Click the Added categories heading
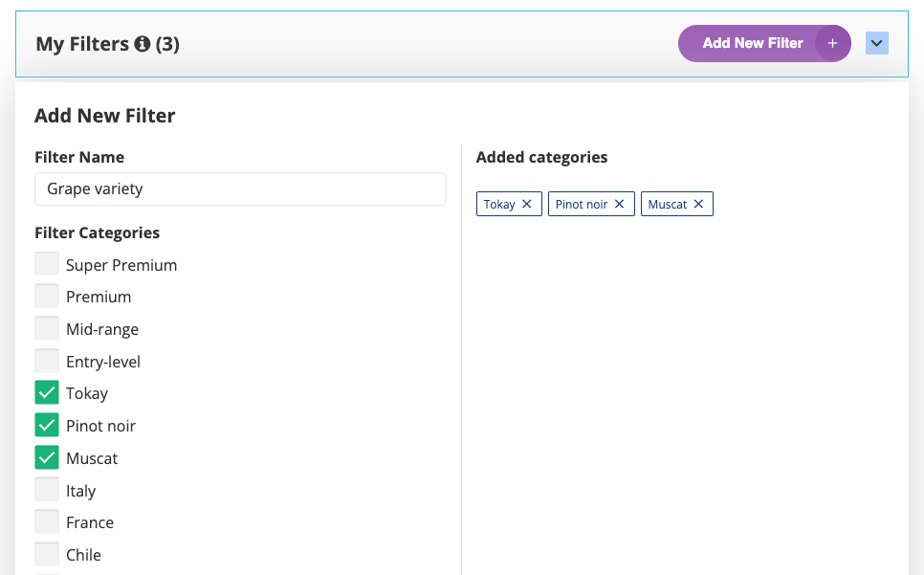 coord(541,157)
